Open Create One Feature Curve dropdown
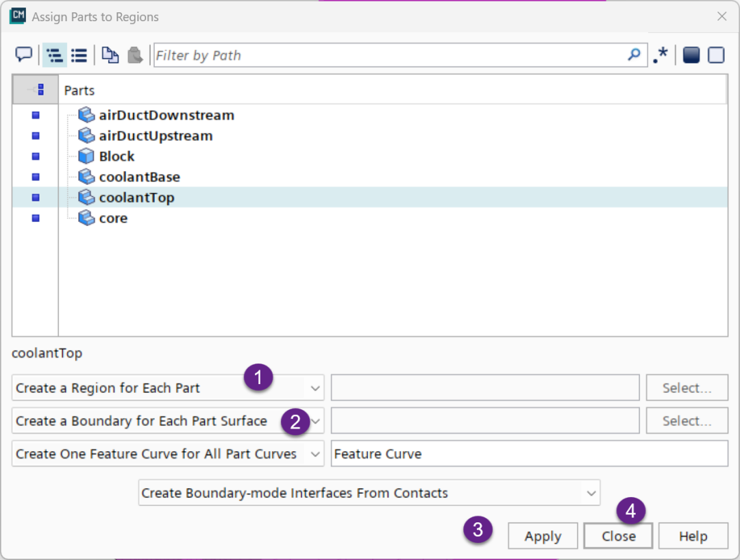 [168, 454]
